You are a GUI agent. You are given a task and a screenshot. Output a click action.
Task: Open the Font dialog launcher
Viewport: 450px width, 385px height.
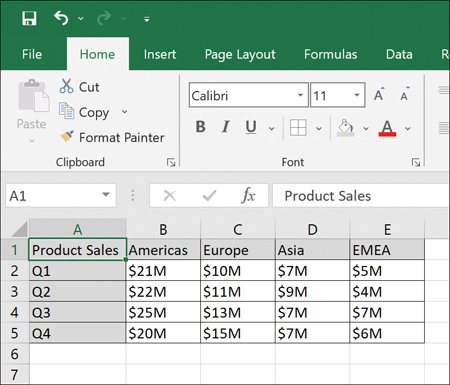click(x=416, y=162)
